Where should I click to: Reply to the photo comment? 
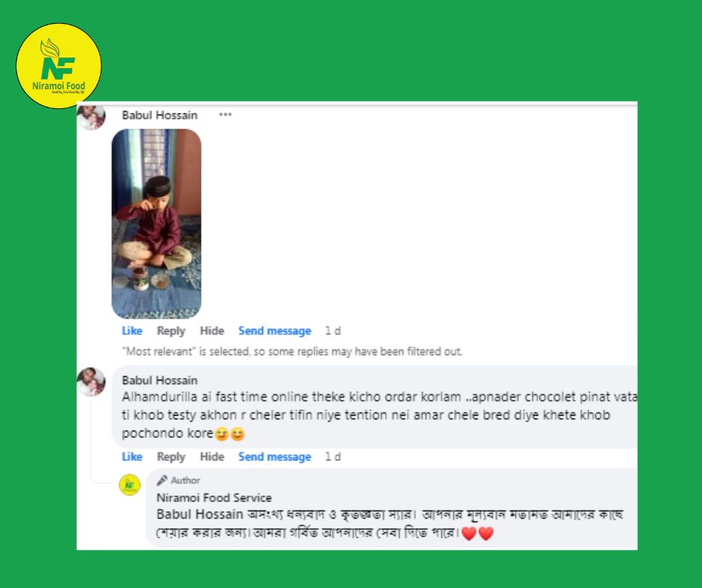click(171, 331)
